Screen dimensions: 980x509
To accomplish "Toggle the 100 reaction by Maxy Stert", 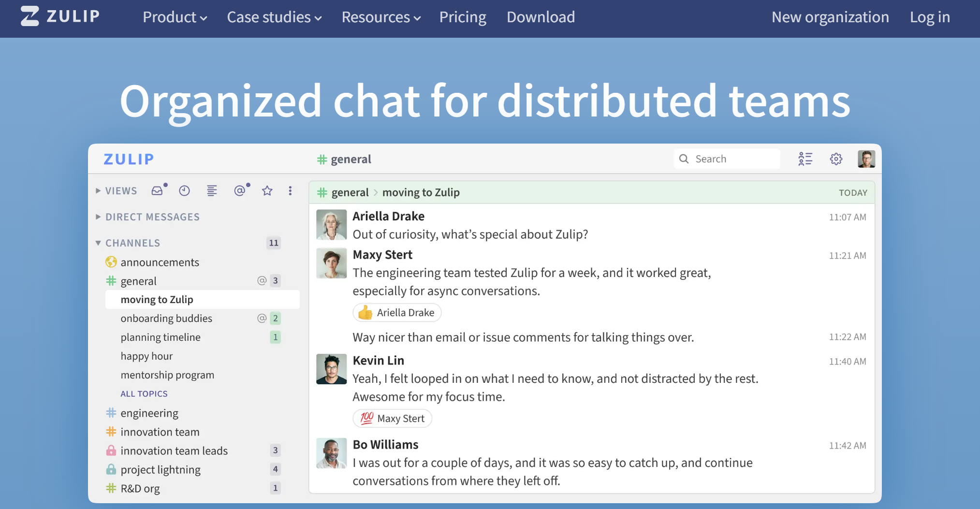I will pos(392,418).
